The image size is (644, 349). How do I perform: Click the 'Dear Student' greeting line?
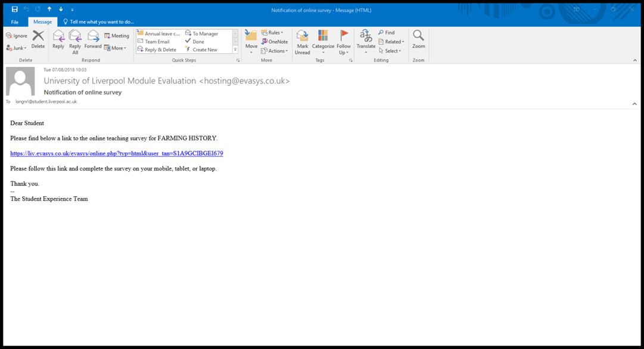tap(27, 123)
